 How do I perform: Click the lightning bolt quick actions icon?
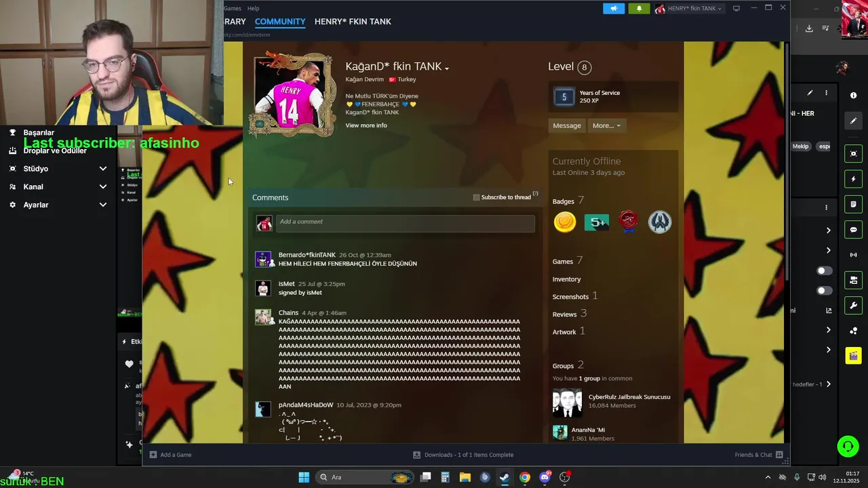tap(853, 180)
